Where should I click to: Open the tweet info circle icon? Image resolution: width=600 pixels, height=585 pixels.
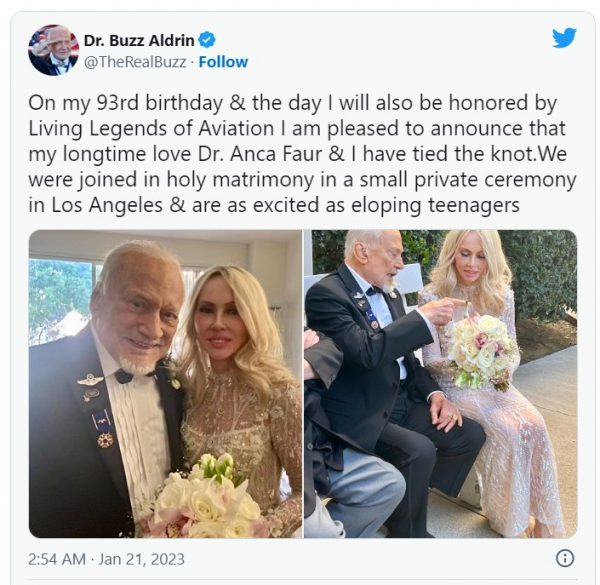click(564, 558)
